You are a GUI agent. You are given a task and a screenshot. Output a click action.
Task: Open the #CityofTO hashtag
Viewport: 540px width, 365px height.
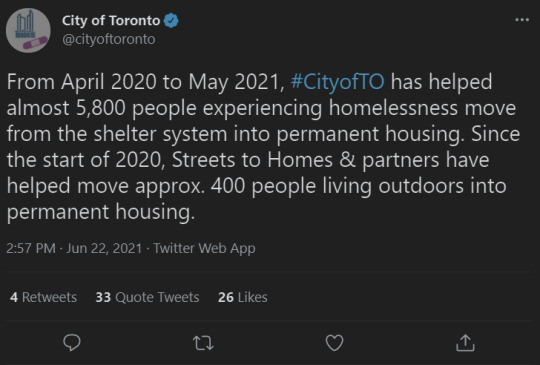[338, 82]
